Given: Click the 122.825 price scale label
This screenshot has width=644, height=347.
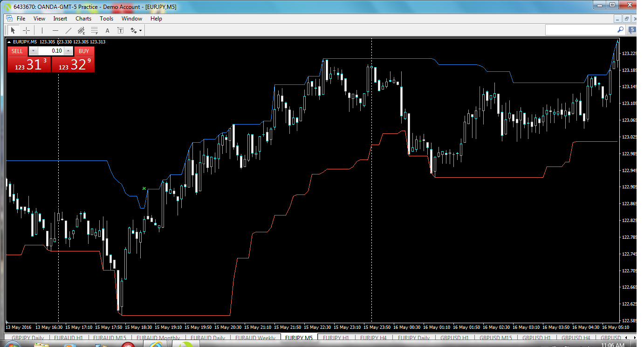Looking at the screenshot, I should click(629, 221).
